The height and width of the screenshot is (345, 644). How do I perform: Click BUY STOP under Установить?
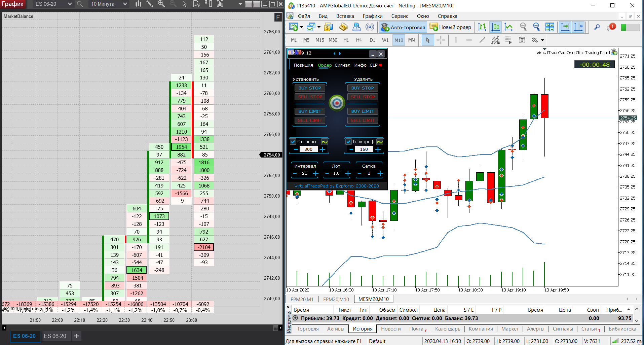(x=310, y=88)
